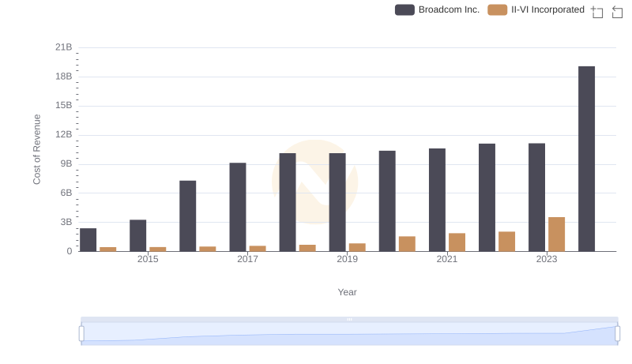Click the 21B y-axis label
Viewport: 632px width, 364px height.
(64, 47)
